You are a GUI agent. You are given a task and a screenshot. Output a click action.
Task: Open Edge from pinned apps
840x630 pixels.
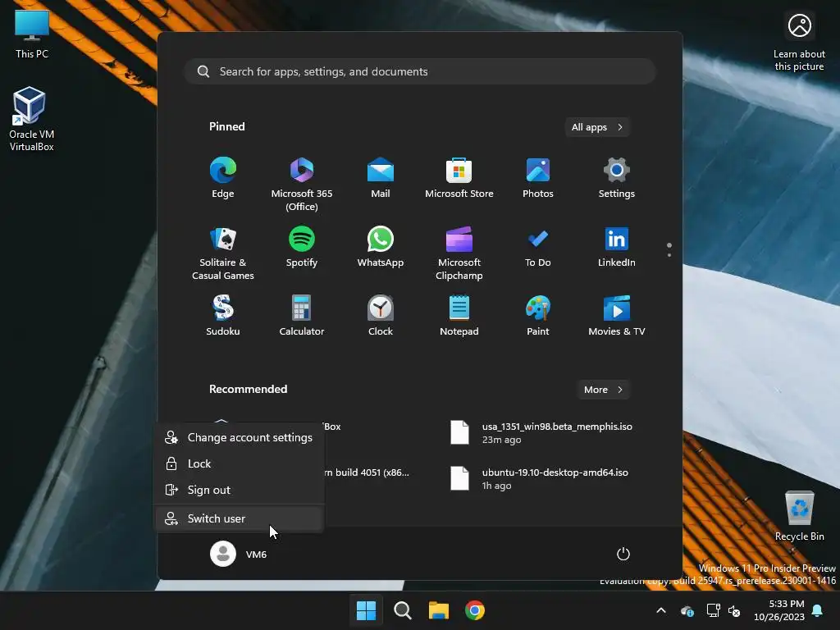tap(223, 178)
